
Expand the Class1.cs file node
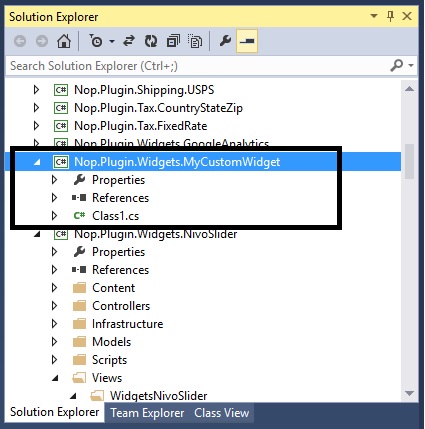click(x=54, y=216)
